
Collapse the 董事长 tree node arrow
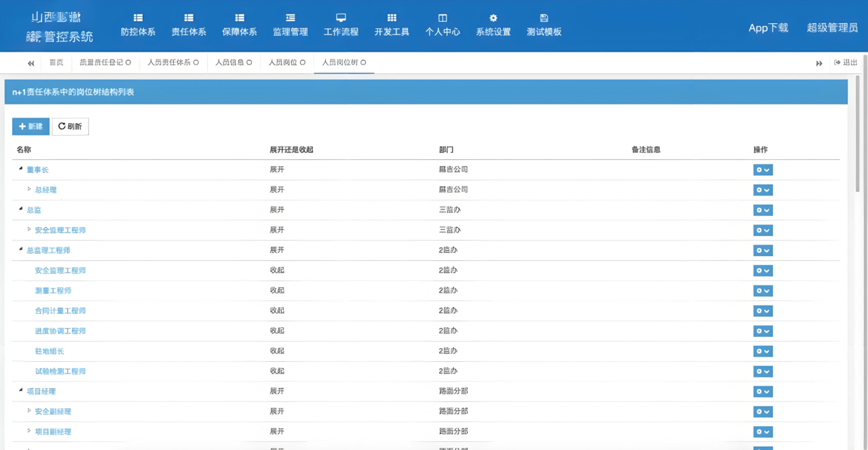(21, 169)
